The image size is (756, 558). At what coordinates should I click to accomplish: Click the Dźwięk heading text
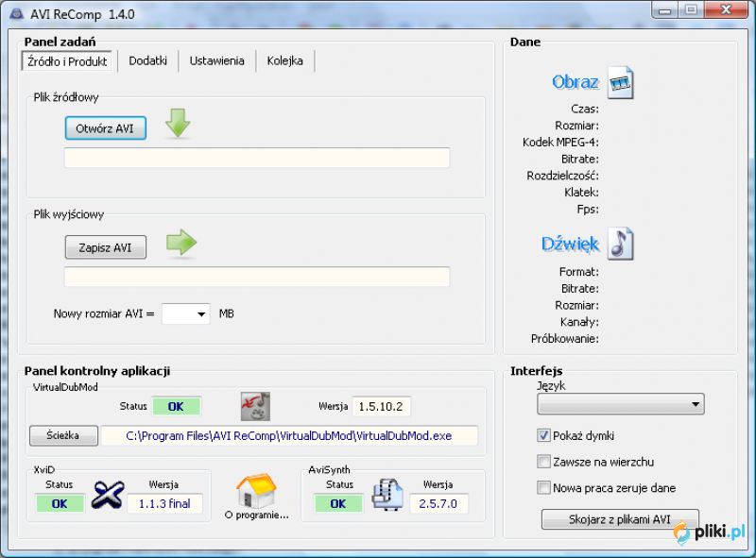tap(571, 244)
